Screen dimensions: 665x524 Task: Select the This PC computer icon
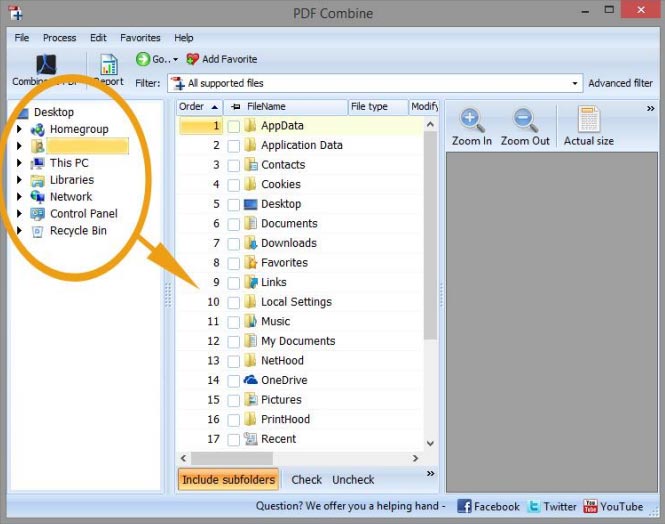pyautogui.click(x=37, y=163)
